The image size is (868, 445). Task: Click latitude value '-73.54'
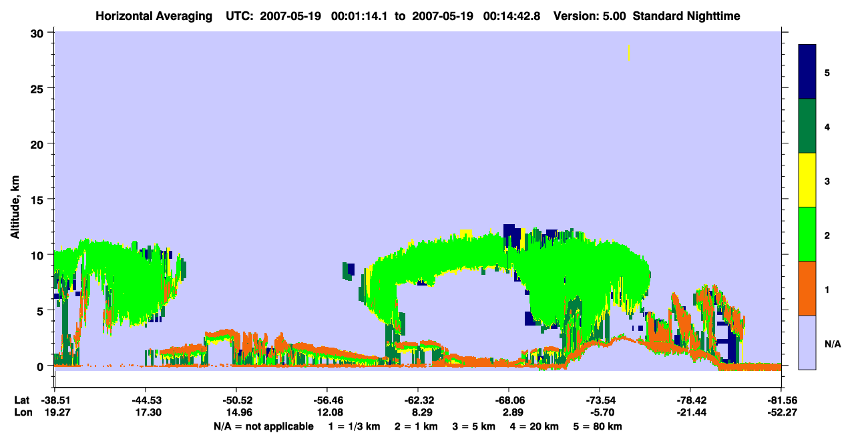(600, 400)
